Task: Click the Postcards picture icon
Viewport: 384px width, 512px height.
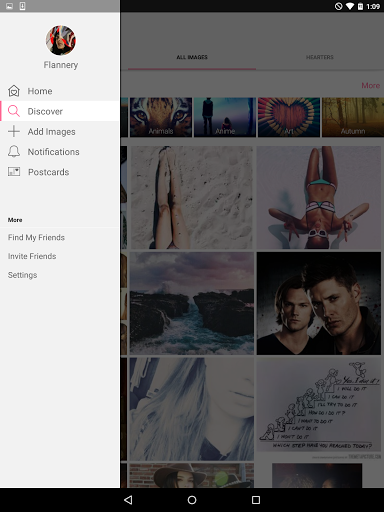Action: [x=14, y=172]
